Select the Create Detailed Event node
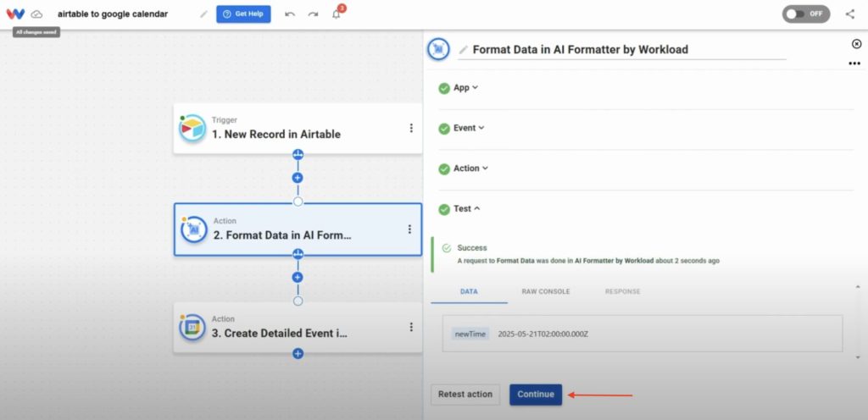The width and height of the screenshot is (868, 420). click(x=298, y=327)
